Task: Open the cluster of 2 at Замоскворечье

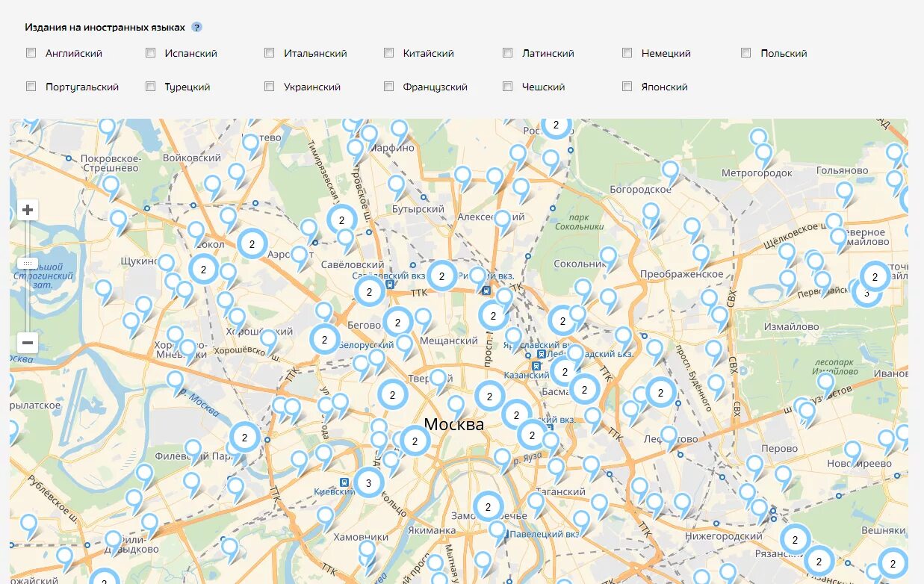Action: [x=489, y=507]
